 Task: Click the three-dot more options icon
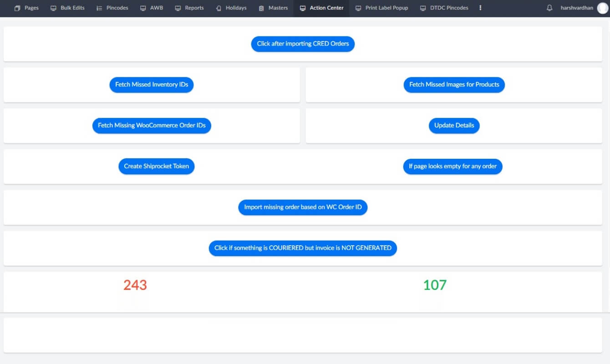[480, 8]
